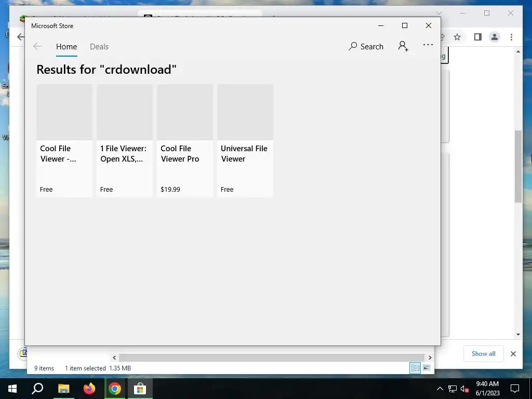The image size is (532, 399).
Task: Minimize the Microsoft Store window
Action: [x=381, y=25]
